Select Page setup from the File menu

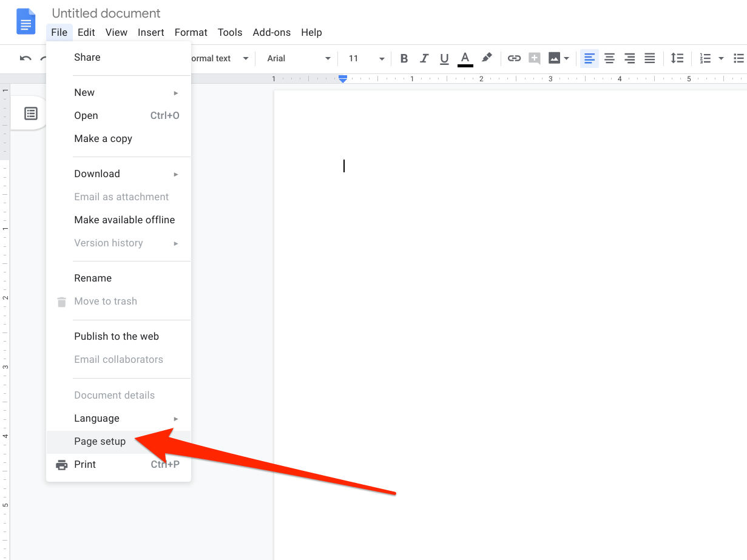pos(100,441)
